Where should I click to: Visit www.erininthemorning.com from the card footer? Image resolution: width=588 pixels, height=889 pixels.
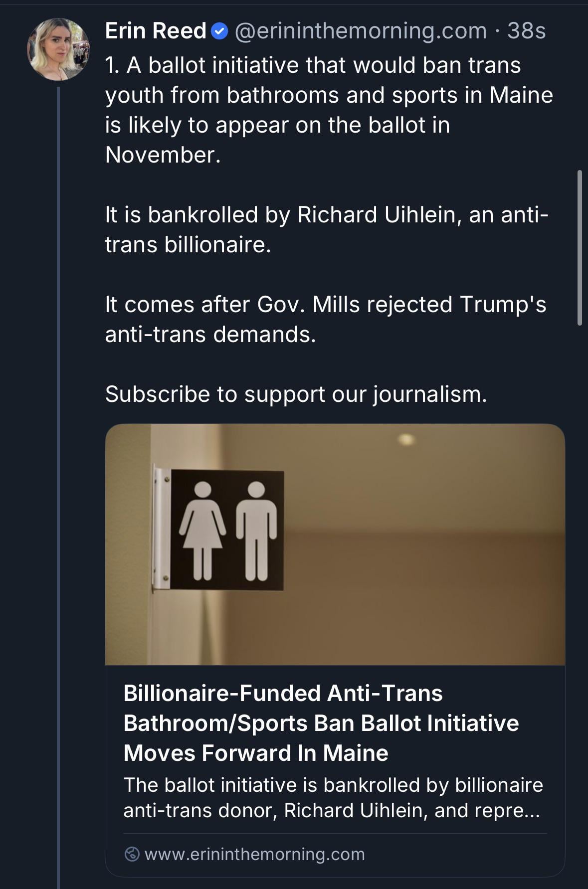[254, 854]
